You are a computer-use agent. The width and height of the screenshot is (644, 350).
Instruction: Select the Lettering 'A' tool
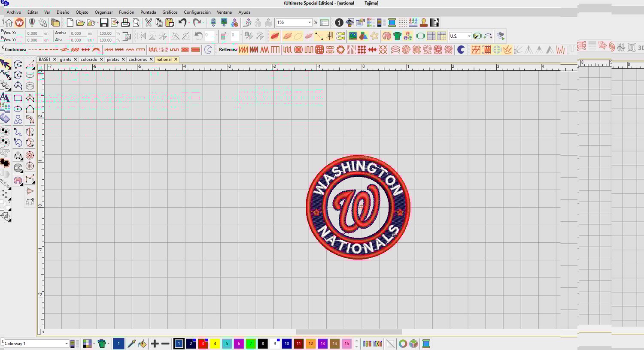[5, 97]
